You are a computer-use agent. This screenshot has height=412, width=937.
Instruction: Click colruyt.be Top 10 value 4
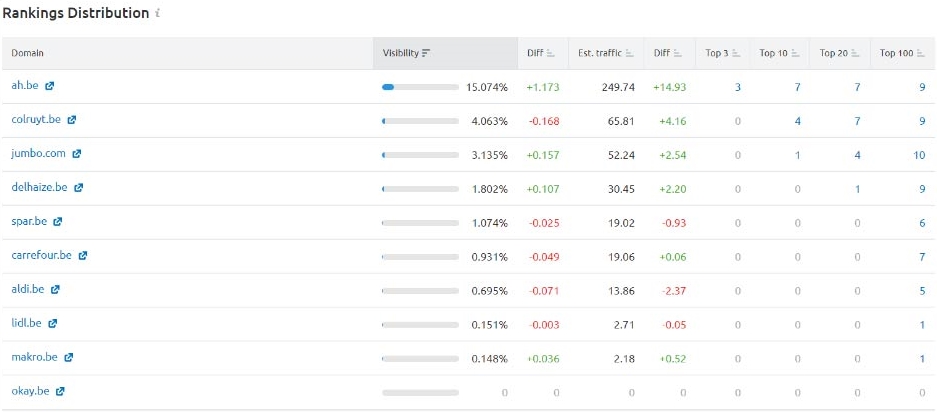(797, 121)
